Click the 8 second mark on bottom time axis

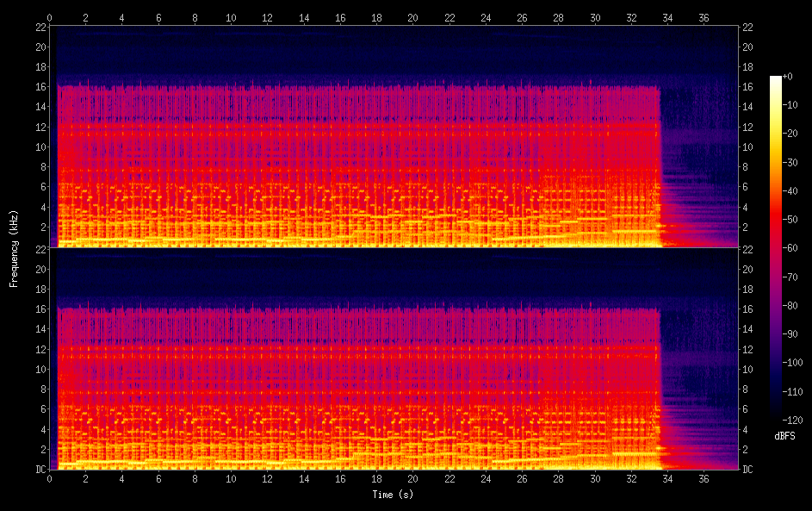(195, 479)
